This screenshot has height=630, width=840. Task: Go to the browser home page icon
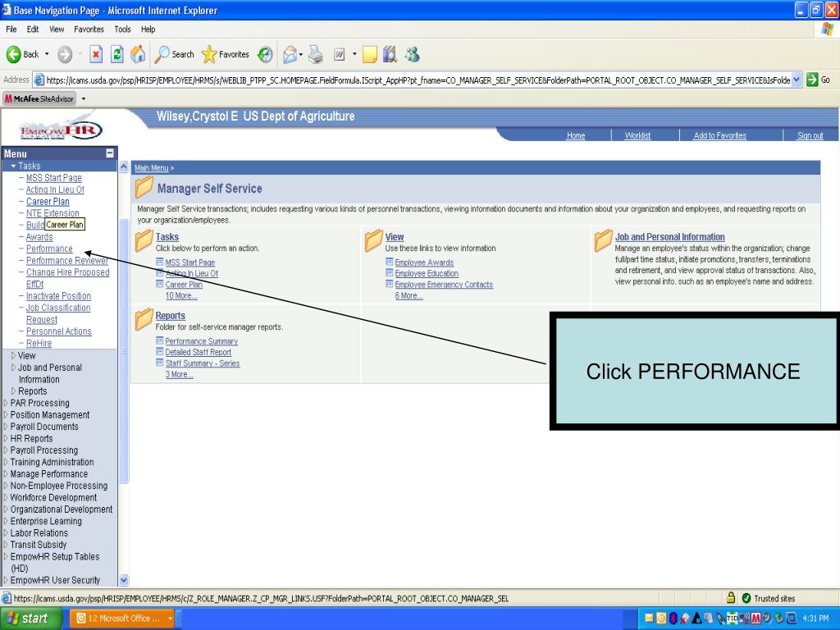[138, 54]
